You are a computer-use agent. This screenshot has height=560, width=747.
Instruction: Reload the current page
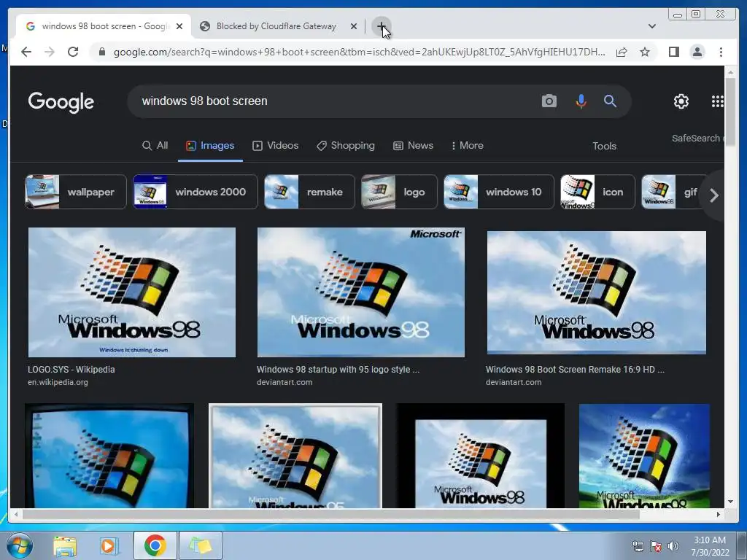tap(73, 52)
